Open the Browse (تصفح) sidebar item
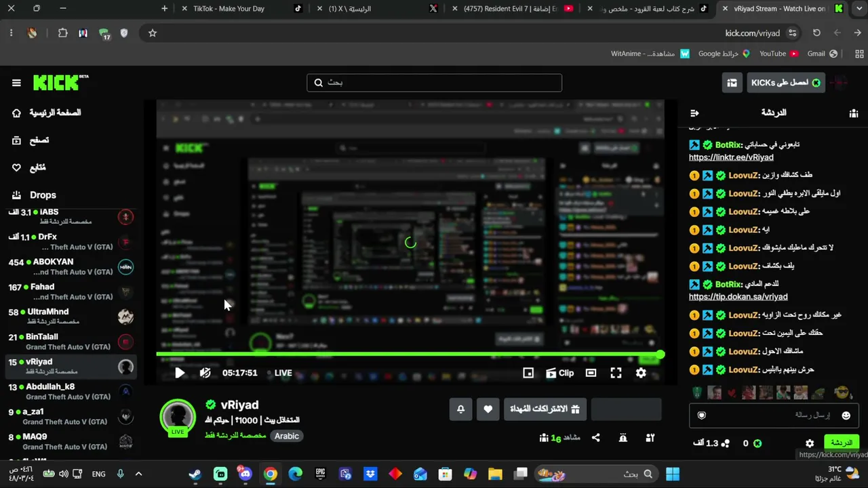This screenshot has width=868, height=488. (x=31, y=140)
